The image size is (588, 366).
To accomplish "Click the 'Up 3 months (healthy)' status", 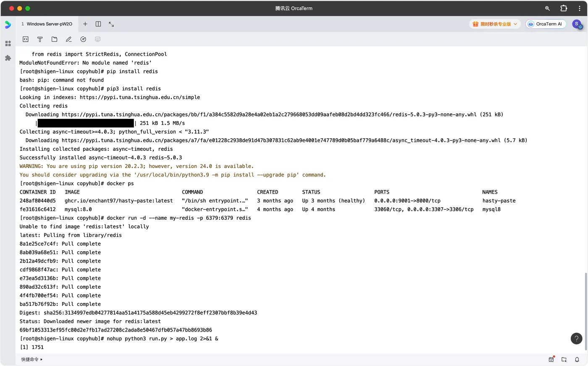I will point(333,200).
